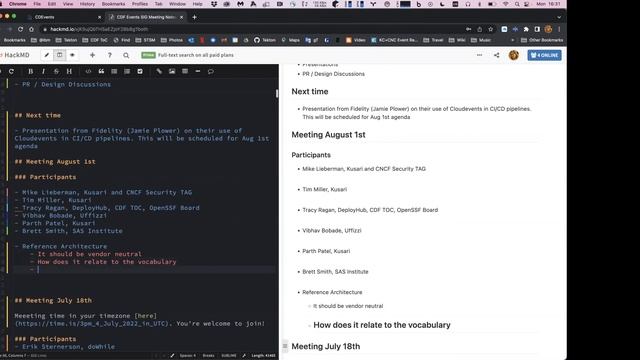640x360 pixels.
Task: Insert a table from the editor toolbar
Action: point(185,71)
